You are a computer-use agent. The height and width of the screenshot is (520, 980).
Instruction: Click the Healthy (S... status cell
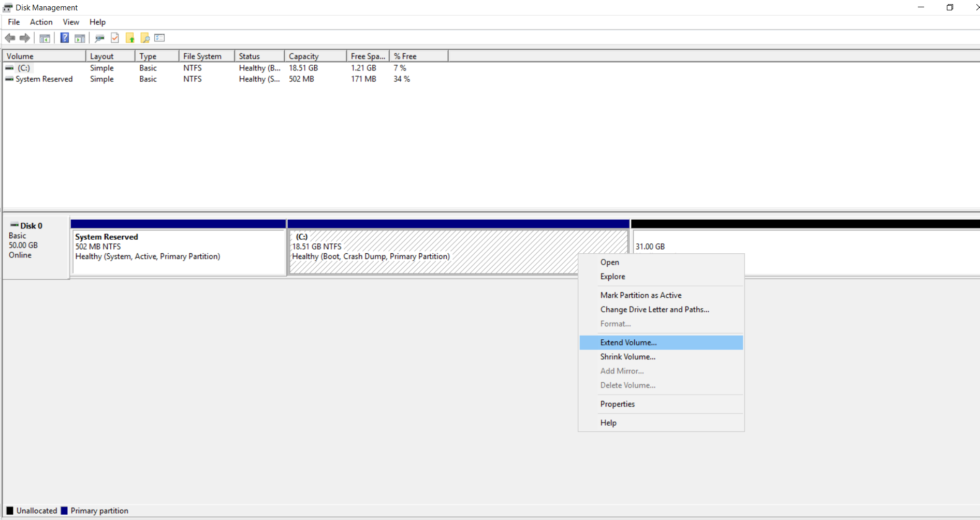(259, 79)
